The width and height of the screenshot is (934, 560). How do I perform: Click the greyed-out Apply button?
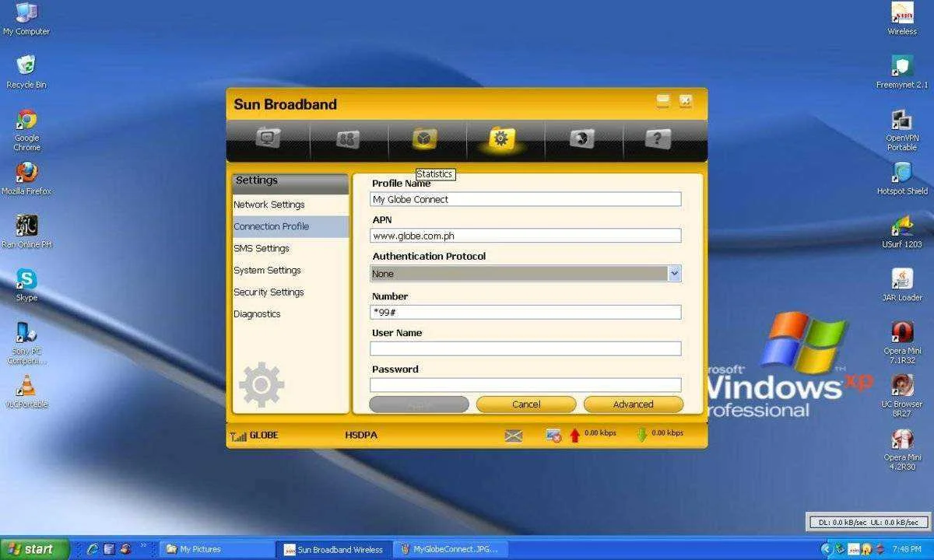point(419,404)
